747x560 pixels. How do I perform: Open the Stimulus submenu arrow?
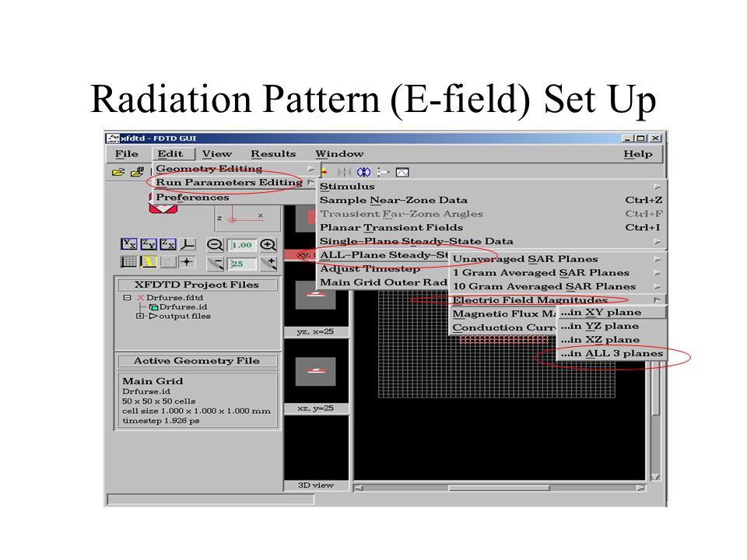pos(658,187)
